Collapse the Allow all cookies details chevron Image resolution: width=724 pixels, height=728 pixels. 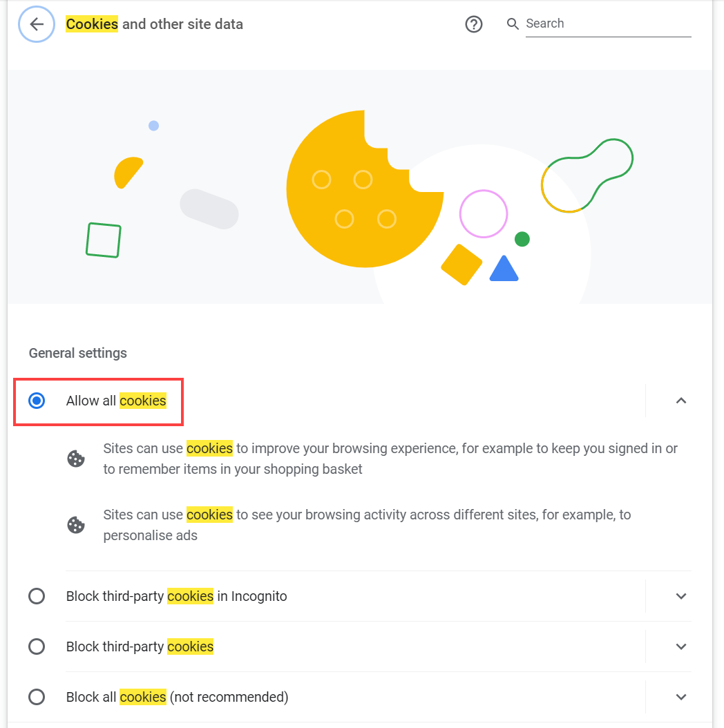tap(680, 401)
